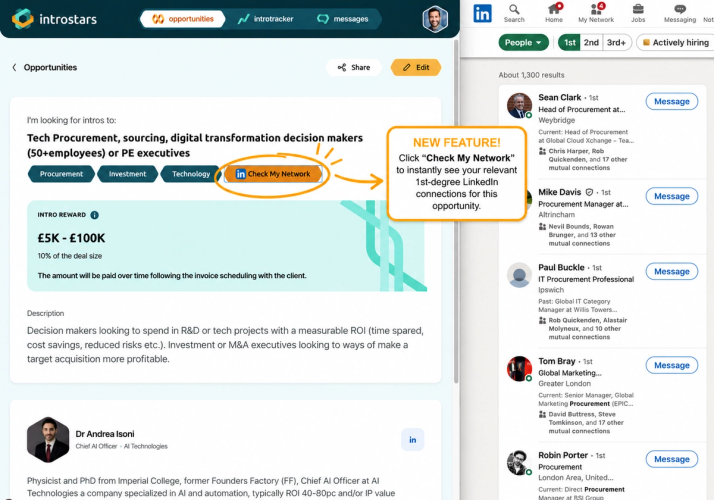
Task: Click the orange Edit button
Action: (416, 67)
